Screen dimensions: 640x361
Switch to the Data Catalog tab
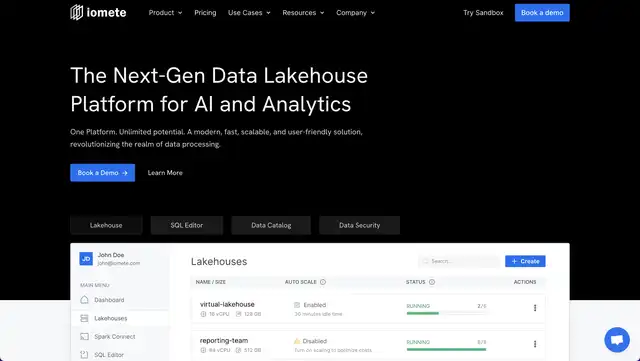(x=271, y=225)
